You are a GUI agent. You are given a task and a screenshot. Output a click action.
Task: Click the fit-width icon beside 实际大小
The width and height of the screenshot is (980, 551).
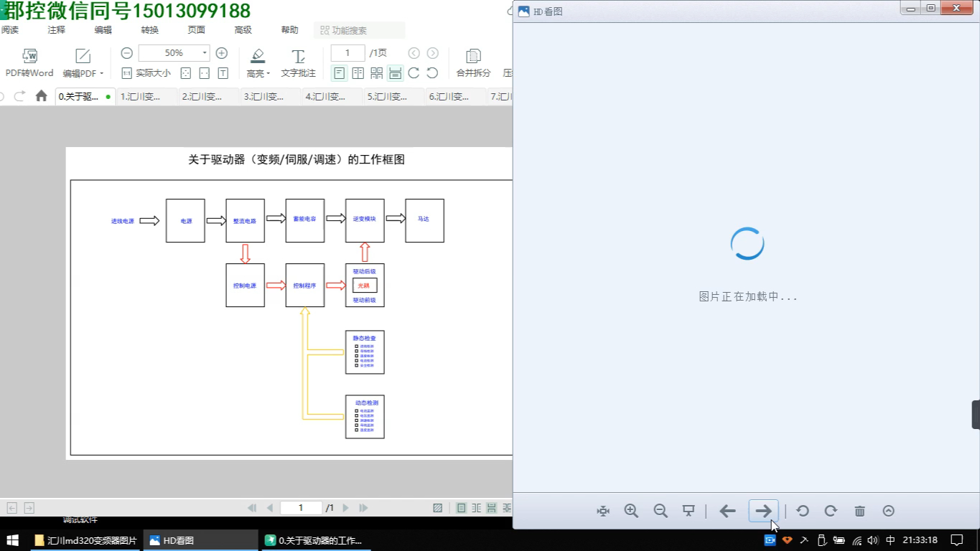coord(204,73)
